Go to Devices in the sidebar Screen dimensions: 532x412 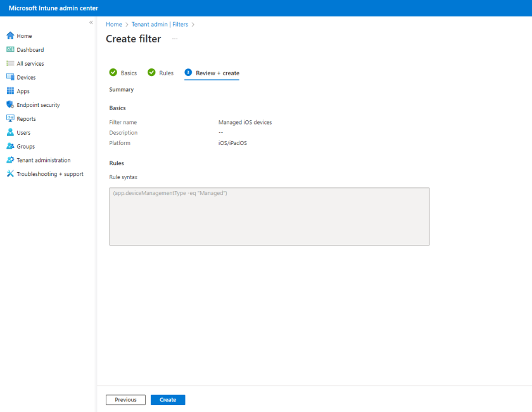(26, 77)
